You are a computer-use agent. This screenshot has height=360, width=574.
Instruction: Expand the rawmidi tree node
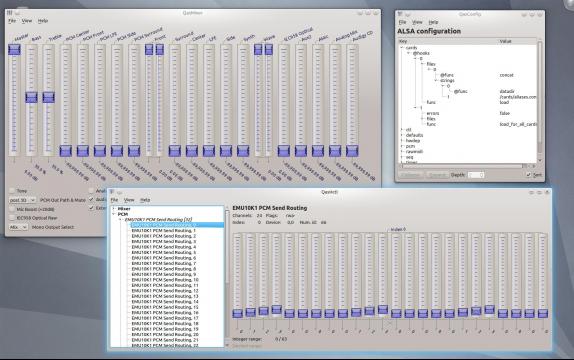click(x=402, y=151)
